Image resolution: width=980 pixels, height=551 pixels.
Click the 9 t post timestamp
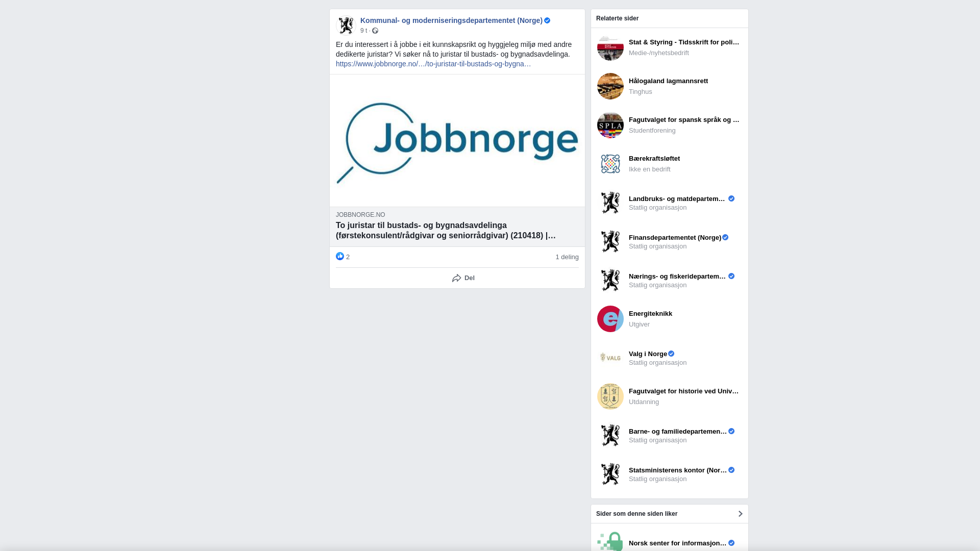[363, 31]
